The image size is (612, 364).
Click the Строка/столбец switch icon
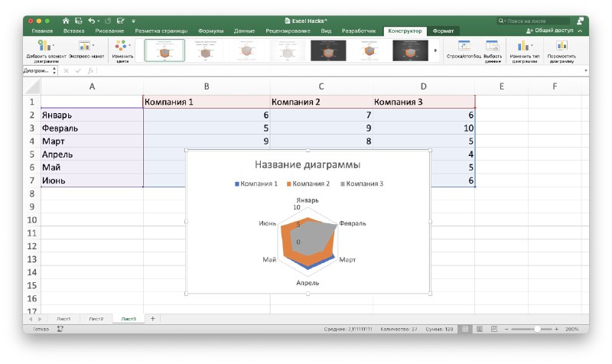[464, 46]
